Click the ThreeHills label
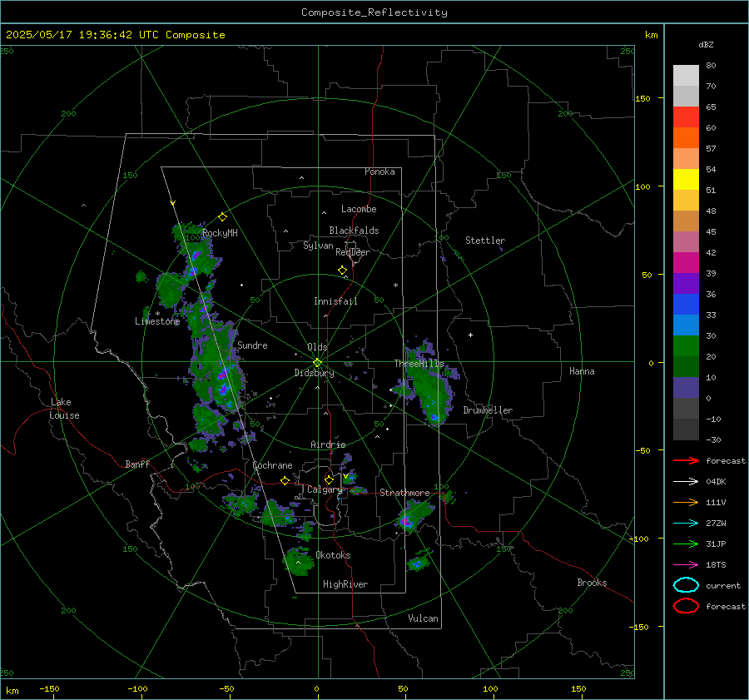Screen dimensions: 749x700 pyautogui.click(x=419, y=364)
